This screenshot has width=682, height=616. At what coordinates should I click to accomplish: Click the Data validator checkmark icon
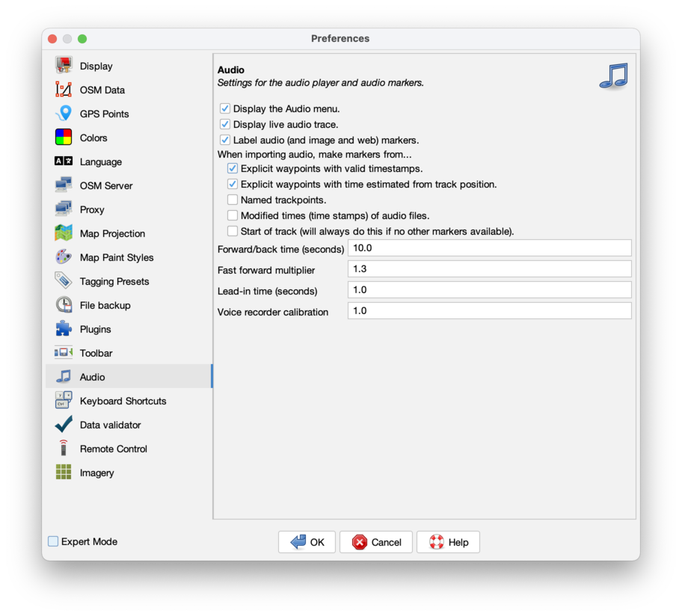tap(64, 425)
